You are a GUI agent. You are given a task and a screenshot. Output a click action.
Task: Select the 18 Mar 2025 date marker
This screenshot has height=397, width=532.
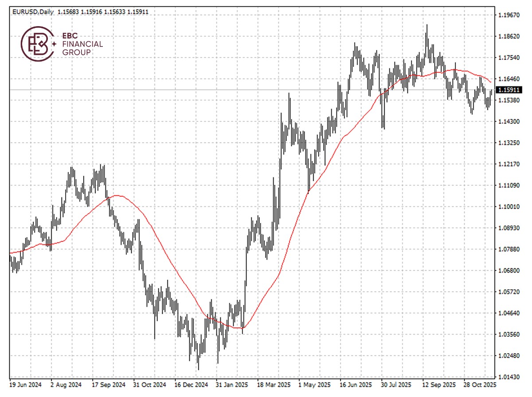pyautogui.click(x=274, y=384)
